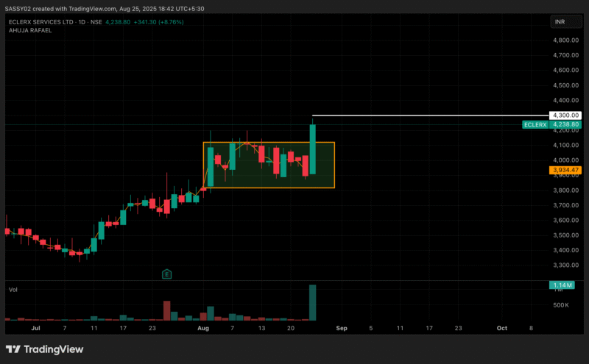Click the tallest green volume bar
This screenshot has width=589, height=364.
pos(313,302)
